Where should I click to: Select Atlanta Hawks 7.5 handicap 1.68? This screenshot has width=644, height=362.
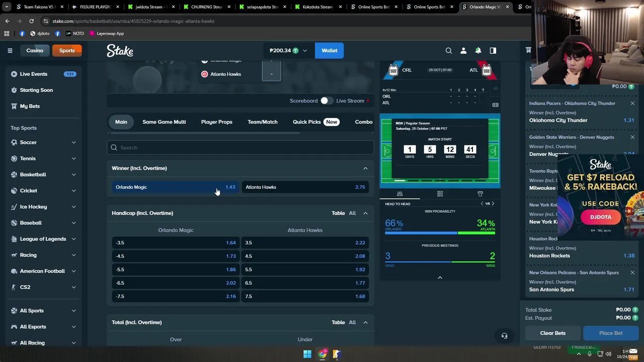305,297
